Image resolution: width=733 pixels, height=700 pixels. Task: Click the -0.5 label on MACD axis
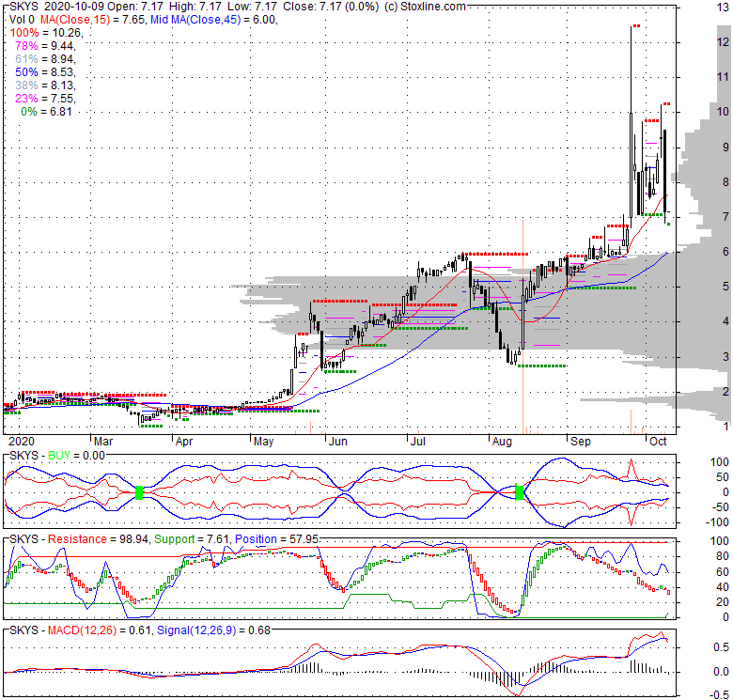click(x=720, y=695)
